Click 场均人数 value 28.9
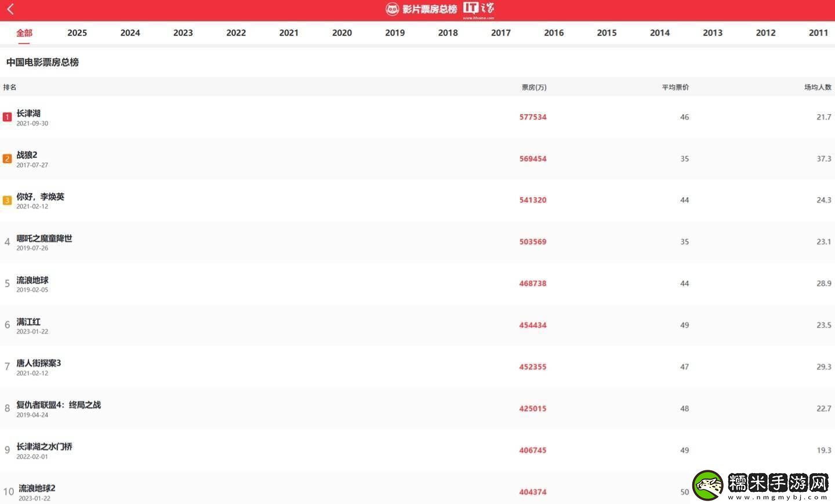The width and height of the screenshot is (835, 504). coord(824,284)
